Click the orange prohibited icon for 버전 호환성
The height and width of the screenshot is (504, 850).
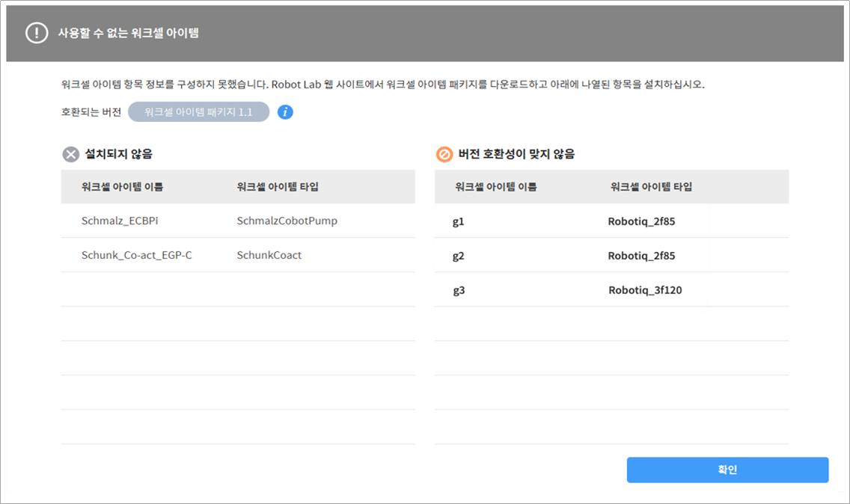tap(444, 155)
